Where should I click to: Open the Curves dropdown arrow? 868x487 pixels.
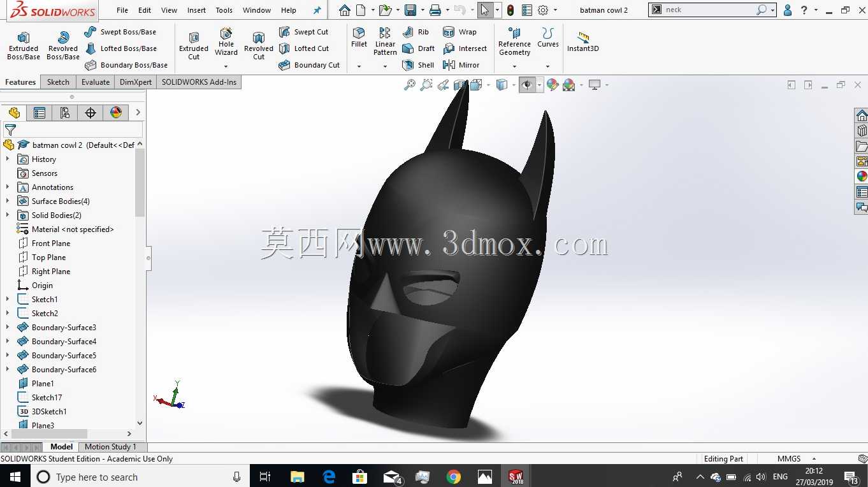(547, 66)
